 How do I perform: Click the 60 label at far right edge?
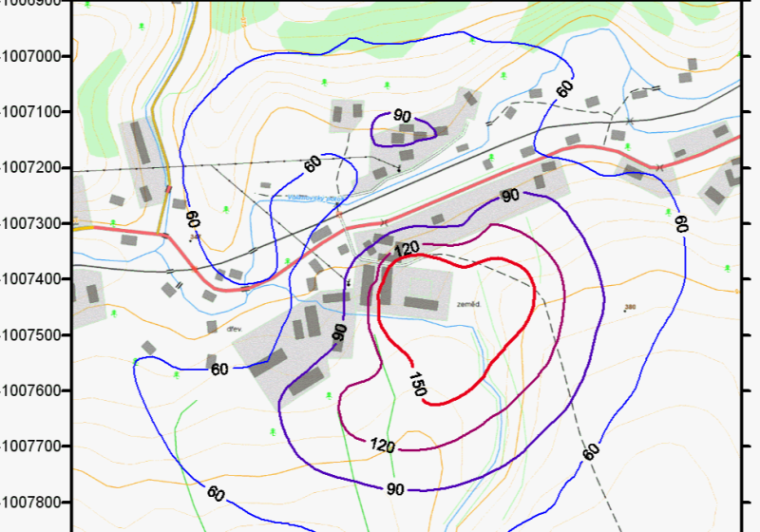[680, 224]
